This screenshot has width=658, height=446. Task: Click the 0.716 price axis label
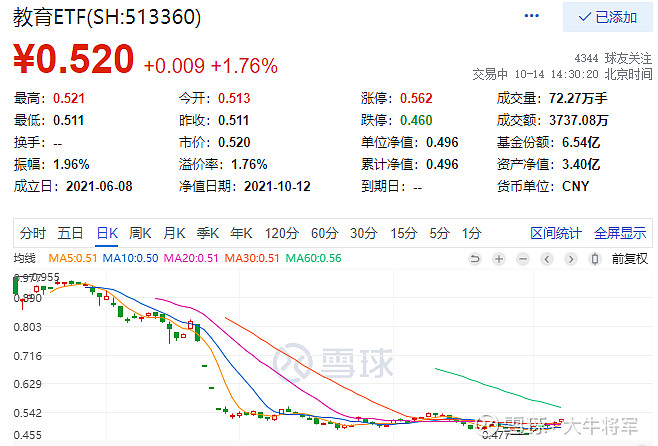[27, 356]
